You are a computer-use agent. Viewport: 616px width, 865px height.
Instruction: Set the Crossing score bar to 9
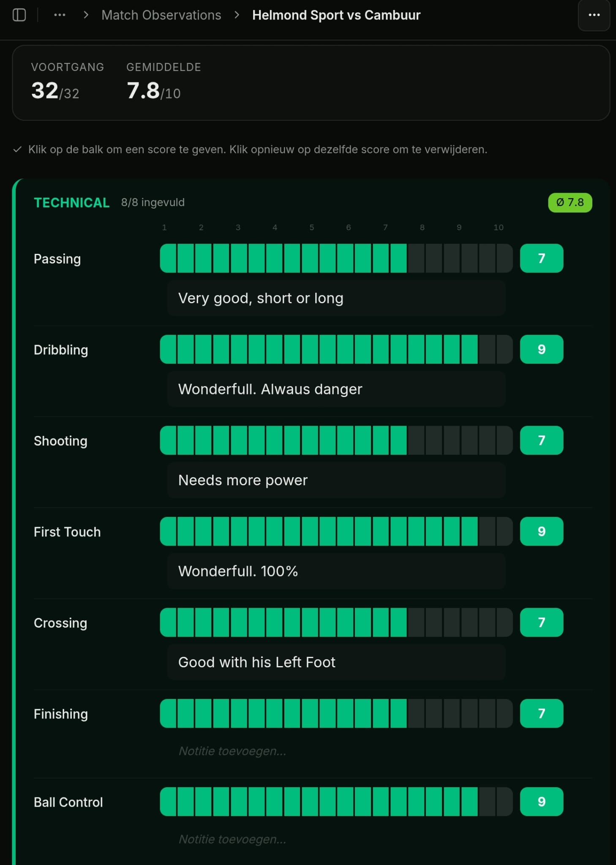[461, 623]
